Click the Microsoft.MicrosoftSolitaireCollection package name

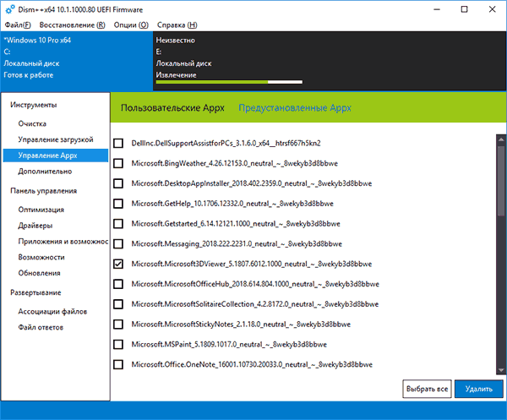(x=255, y=304)
